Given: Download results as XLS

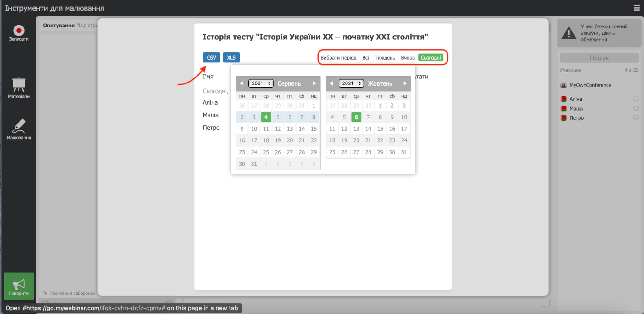Looking at the screenshot, I should (231, 57).
